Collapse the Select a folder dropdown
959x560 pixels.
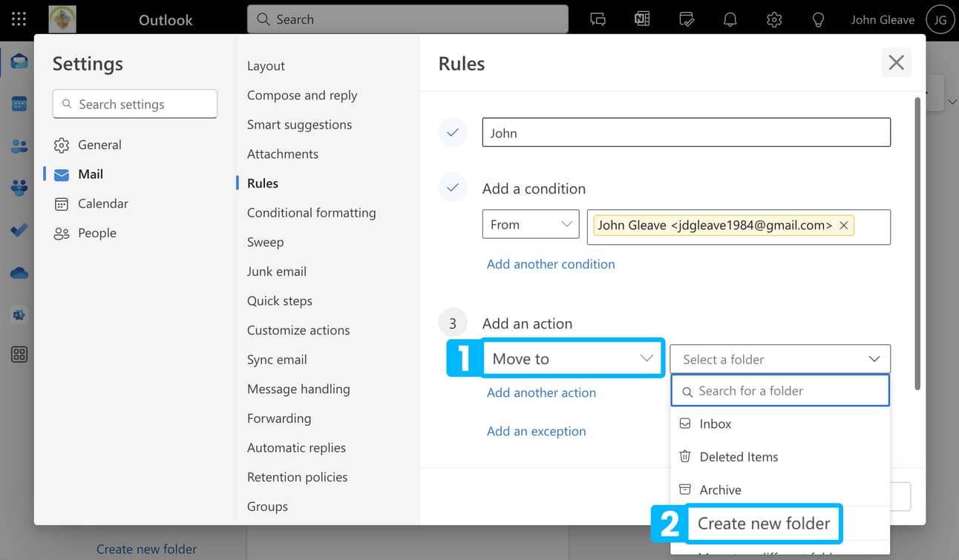click(x=780, y=359)
